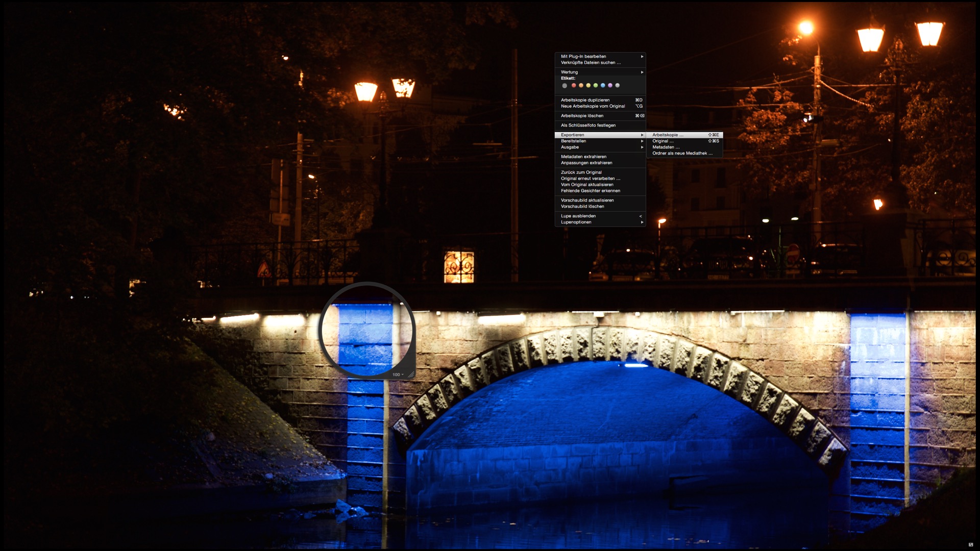This screenshot has width=980, height=551.
Task: Choose 'Vom Original aktualisieren'
Action: coord(600,185)
